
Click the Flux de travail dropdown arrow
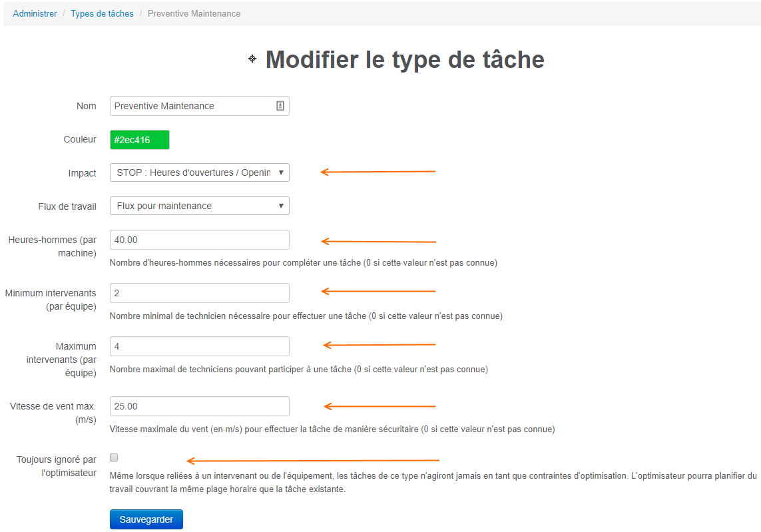click(x=281, y=205)
